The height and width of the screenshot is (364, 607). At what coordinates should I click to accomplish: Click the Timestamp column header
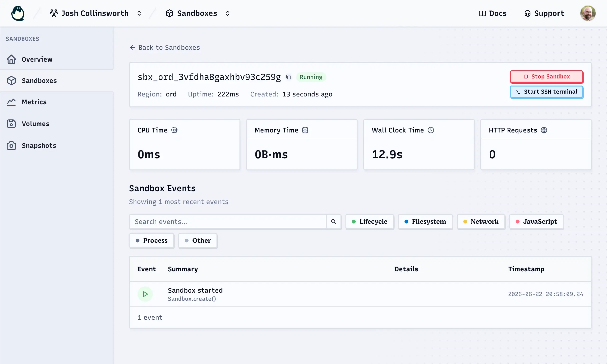(526, 269)
